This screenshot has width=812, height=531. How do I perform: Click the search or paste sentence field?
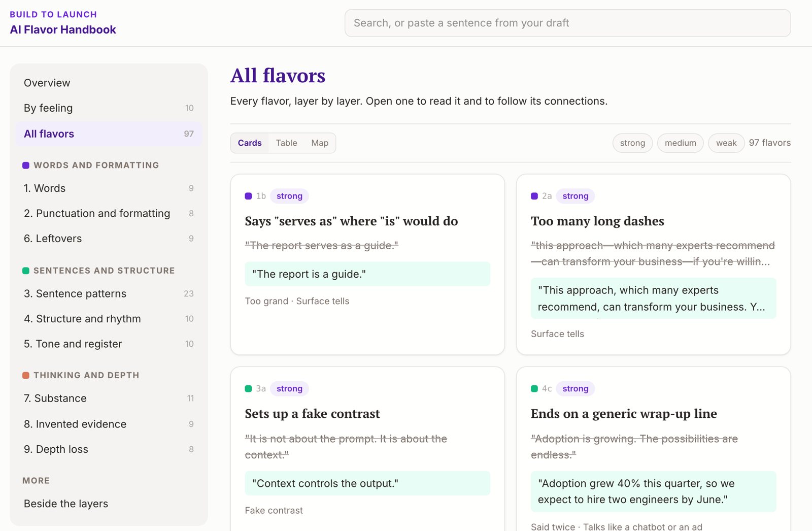(x=567, y=23)
